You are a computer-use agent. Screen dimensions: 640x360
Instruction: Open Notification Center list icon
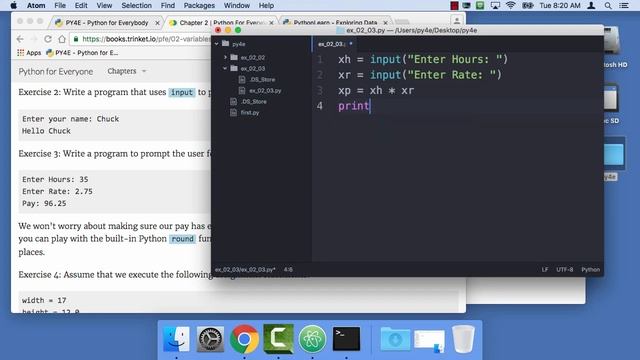pyautogui.click(x=624, y=5)
